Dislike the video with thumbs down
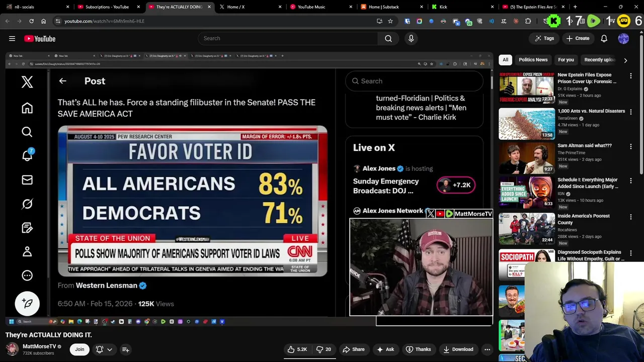 coord(324,349)
